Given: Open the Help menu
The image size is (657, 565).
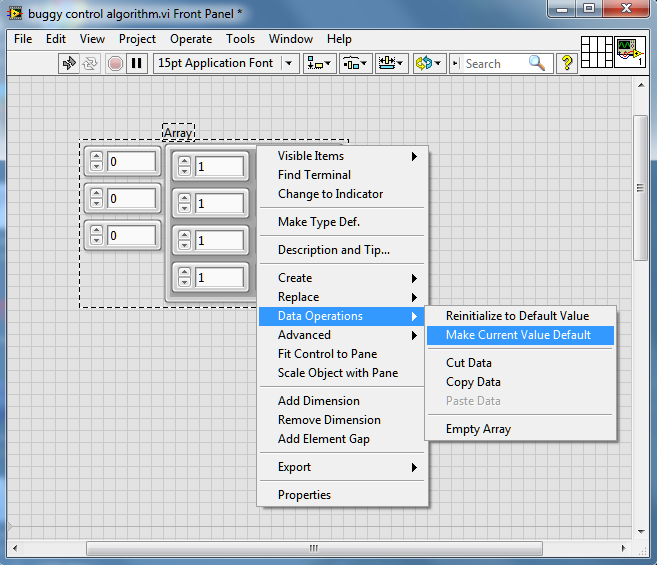Looking at the screenshot, I should point(339,39).
